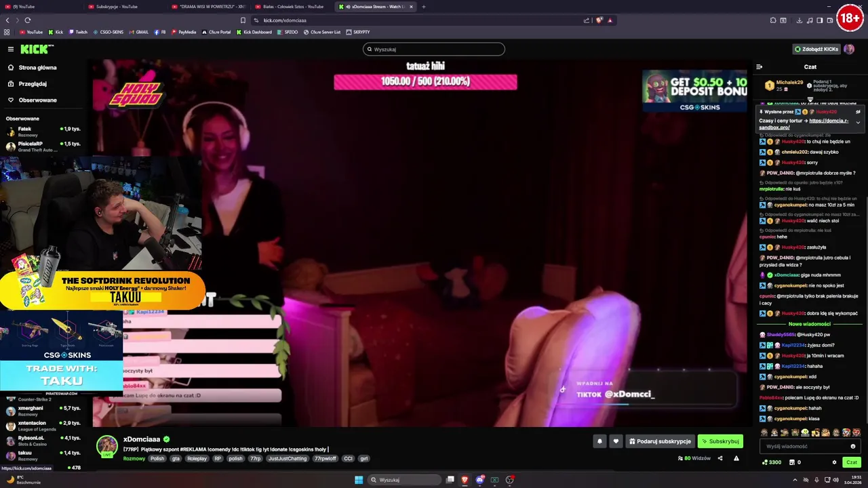Select the Roleplay tag

pos(197,459)
